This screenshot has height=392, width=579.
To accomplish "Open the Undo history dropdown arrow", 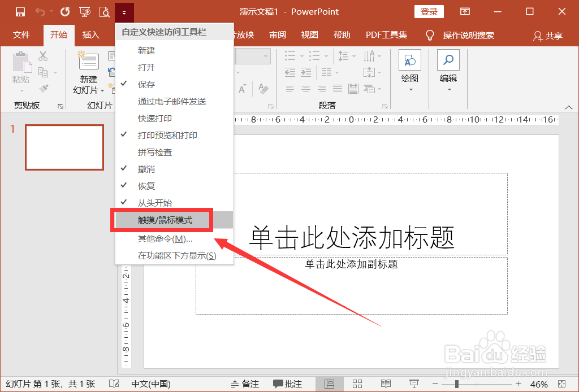I will (x=51, y=11).
